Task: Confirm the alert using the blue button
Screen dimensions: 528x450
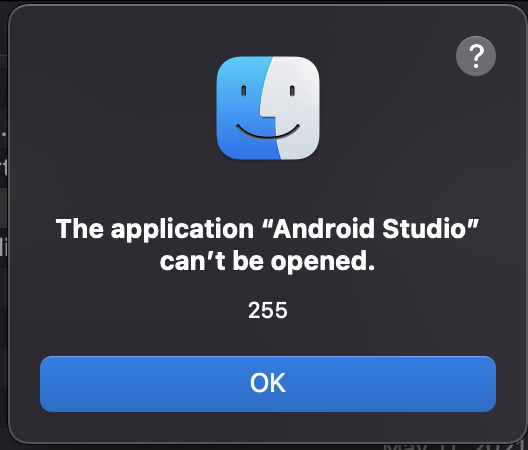Action: coord(268,384)
